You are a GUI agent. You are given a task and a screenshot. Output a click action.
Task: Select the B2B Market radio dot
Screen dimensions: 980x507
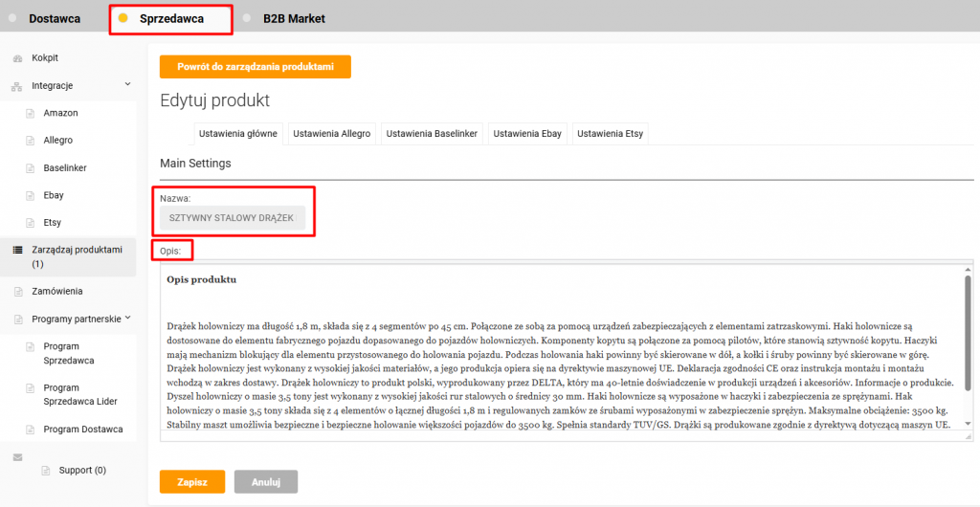point(247,18)
